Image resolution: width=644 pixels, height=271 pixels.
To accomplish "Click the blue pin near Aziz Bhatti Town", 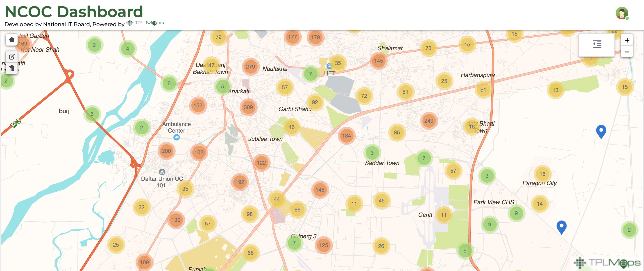I will point(601,132).
